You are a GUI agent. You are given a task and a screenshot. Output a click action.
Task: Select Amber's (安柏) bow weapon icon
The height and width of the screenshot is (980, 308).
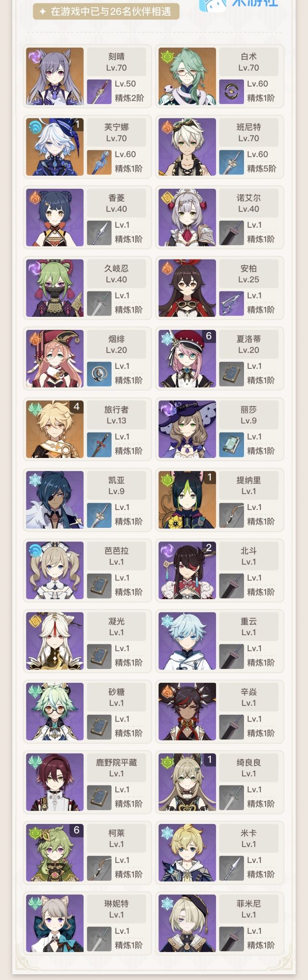click(231, 303)
